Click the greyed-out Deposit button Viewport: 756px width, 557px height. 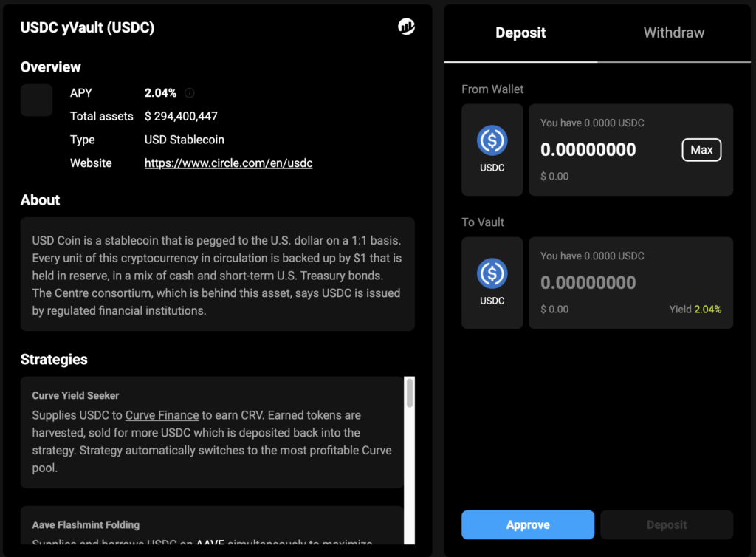tap(667, 524)
